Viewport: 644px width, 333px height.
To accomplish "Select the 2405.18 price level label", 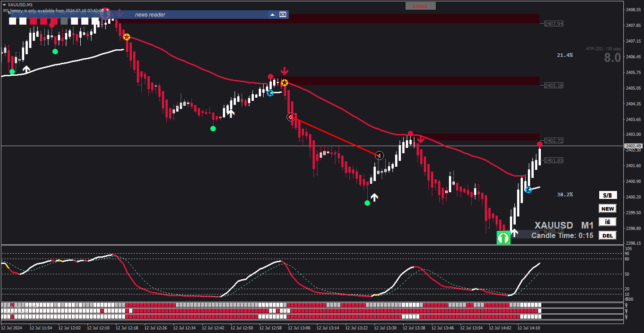I will click(553, 85).
